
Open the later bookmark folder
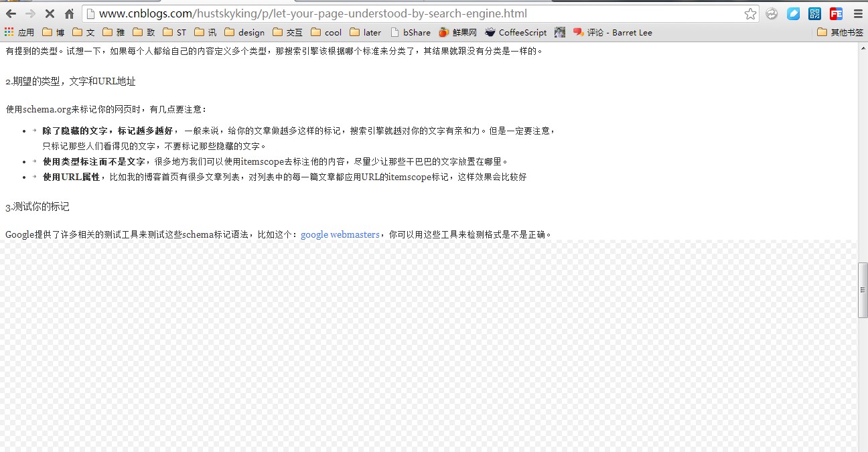tap(366, 32)
